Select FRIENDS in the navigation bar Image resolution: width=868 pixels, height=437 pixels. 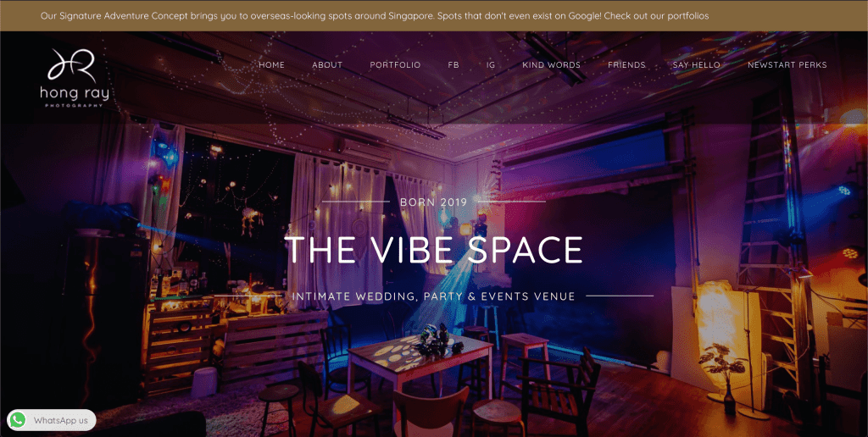pos(626,64)
